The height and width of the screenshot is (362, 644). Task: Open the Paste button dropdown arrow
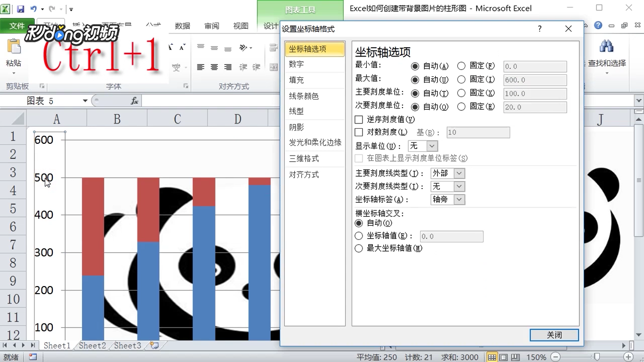14,73
